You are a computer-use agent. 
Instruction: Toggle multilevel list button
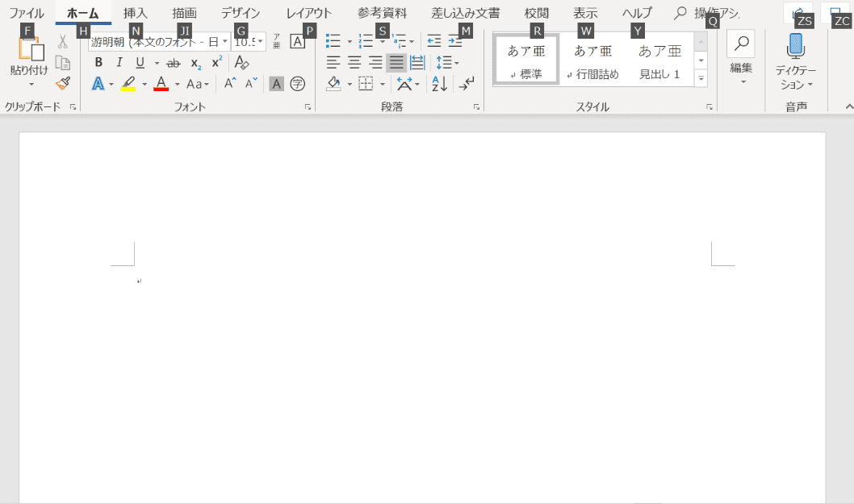400,41
